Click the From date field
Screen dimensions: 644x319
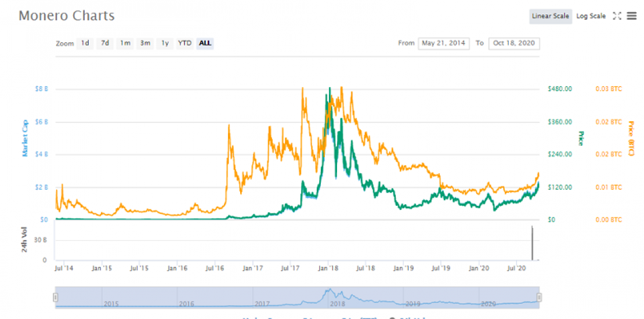click(444, 43)
